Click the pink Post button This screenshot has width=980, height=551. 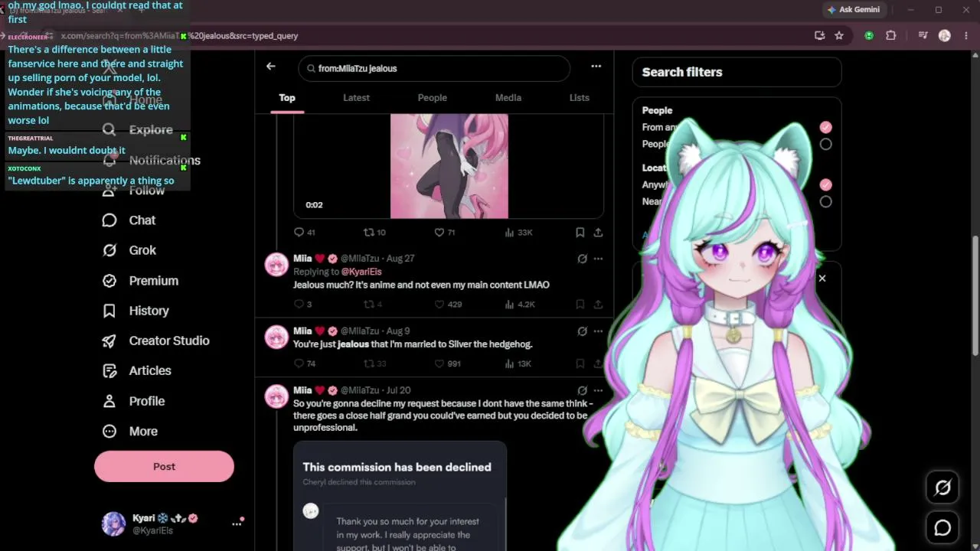coord(164,467)
